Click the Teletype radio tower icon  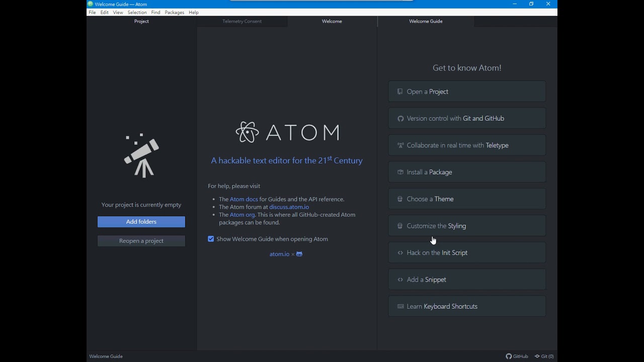point(400,145)
